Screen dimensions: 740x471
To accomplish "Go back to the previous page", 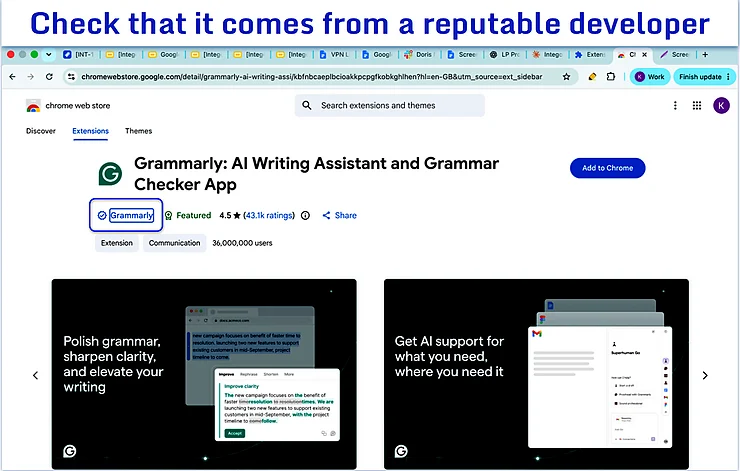I will pos(12,76).
